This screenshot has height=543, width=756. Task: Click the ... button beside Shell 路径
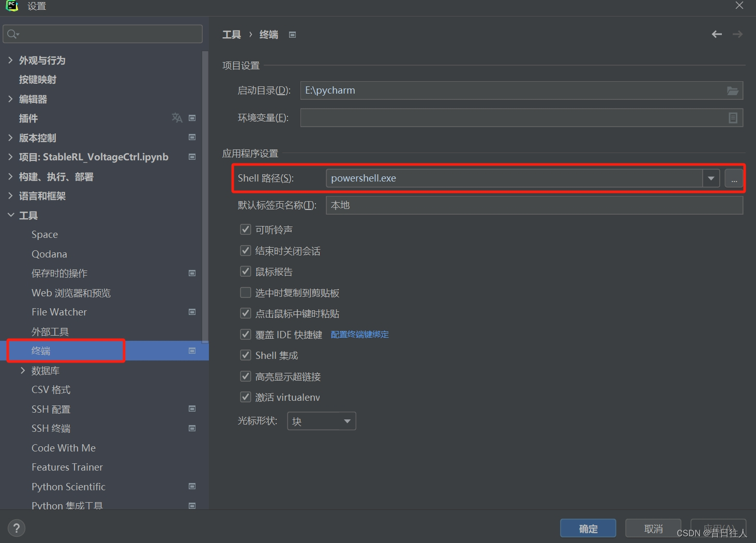[x=734, y=178]
